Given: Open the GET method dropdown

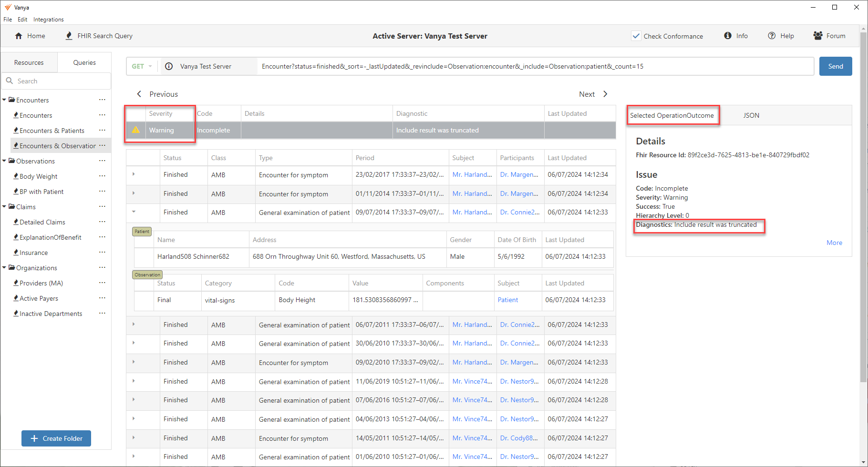Looking at the screenshot, I should [x=142, y=66].
